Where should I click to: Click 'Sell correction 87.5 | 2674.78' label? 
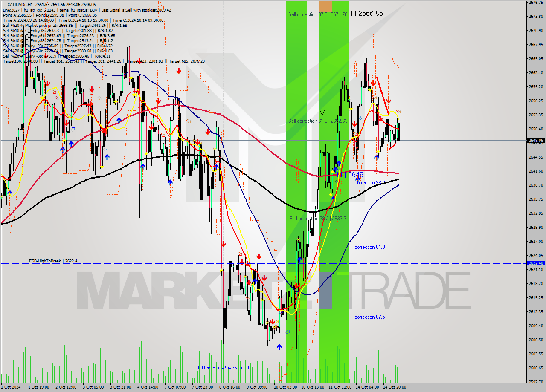[318, 14]
